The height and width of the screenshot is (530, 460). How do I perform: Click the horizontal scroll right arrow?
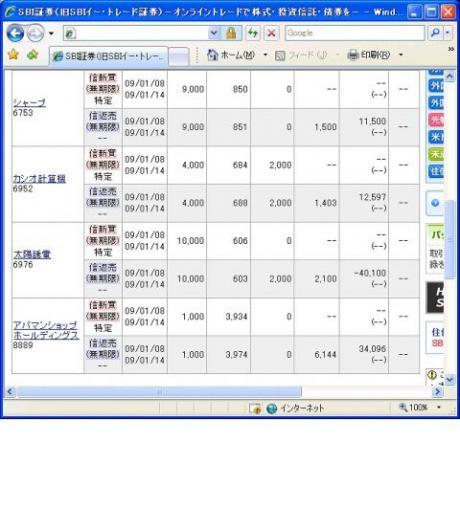437,391
